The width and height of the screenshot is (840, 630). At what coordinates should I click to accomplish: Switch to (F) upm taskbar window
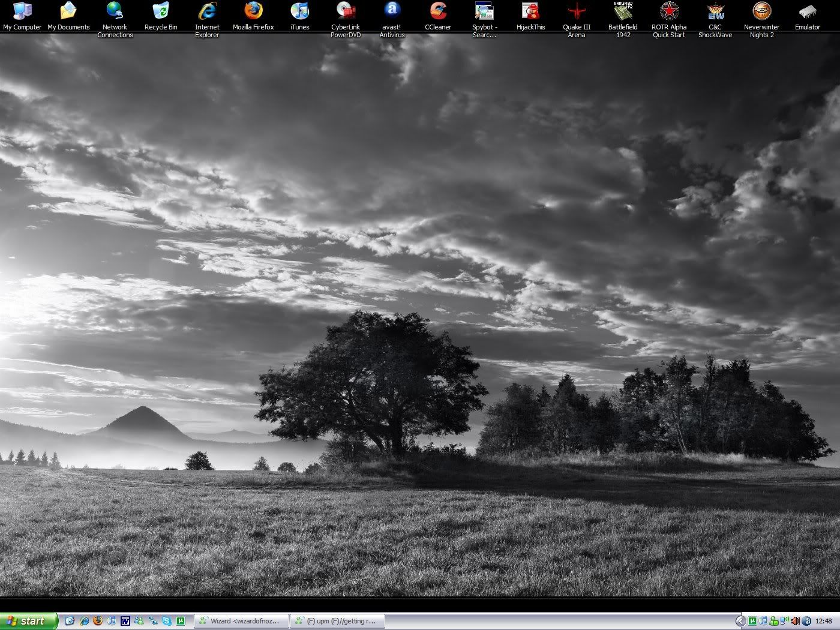[337, 621]
